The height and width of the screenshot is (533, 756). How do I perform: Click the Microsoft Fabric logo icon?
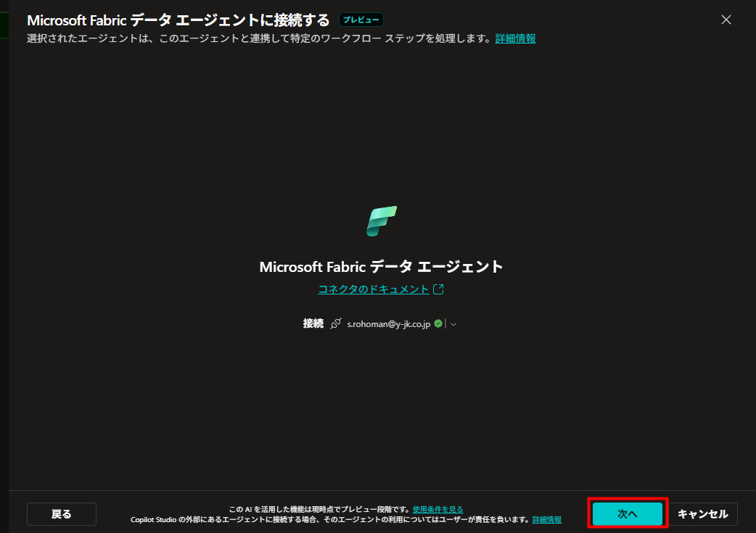[x=382, y=221]
